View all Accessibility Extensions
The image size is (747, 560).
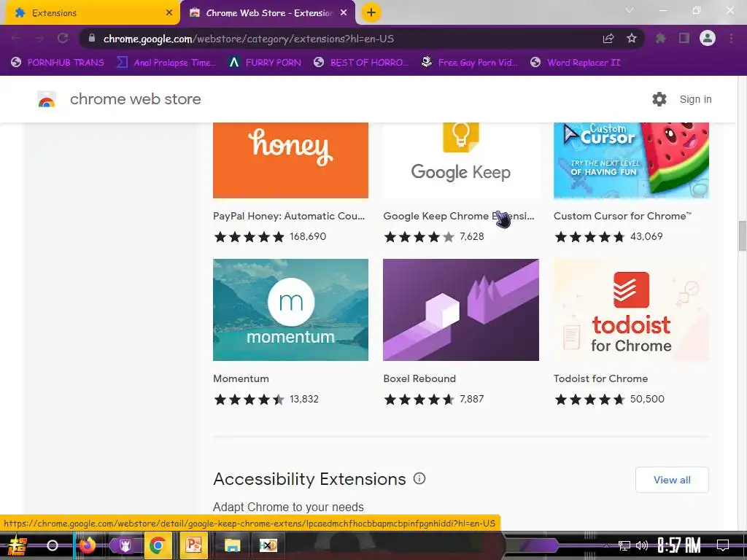(672, 480)
